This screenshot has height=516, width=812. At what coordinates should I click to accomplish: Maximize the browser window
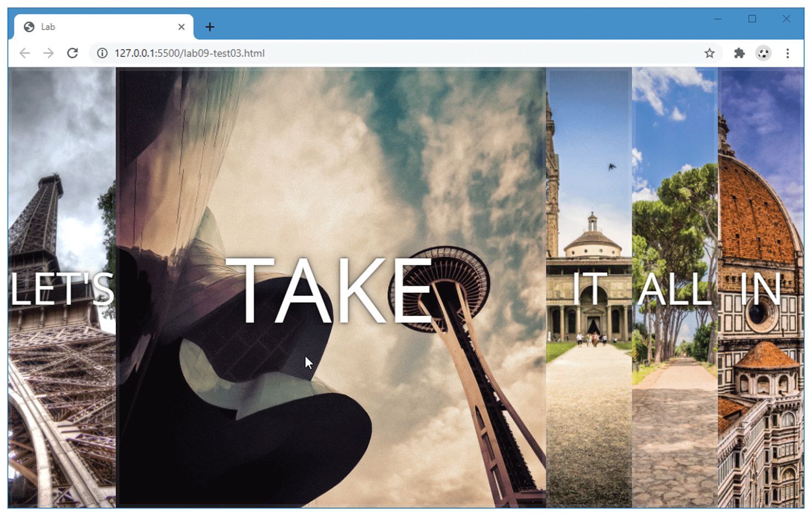[752, 19]
